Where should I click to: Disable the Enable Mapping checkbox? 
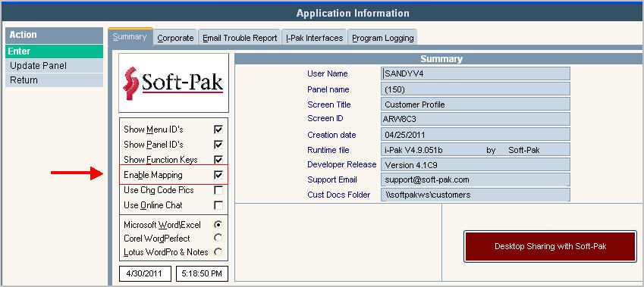click(x=218, y=175)
